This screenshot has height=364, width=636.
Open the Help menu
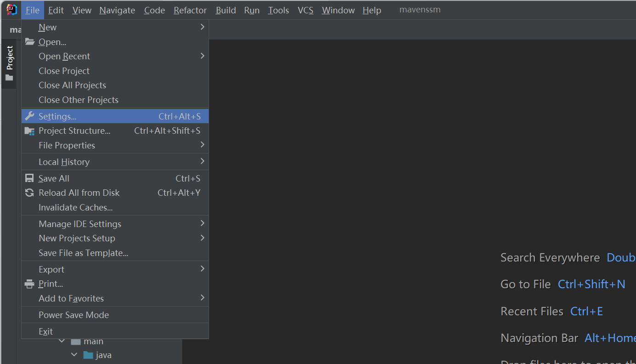pyautogui.click(x=372, y=10)
